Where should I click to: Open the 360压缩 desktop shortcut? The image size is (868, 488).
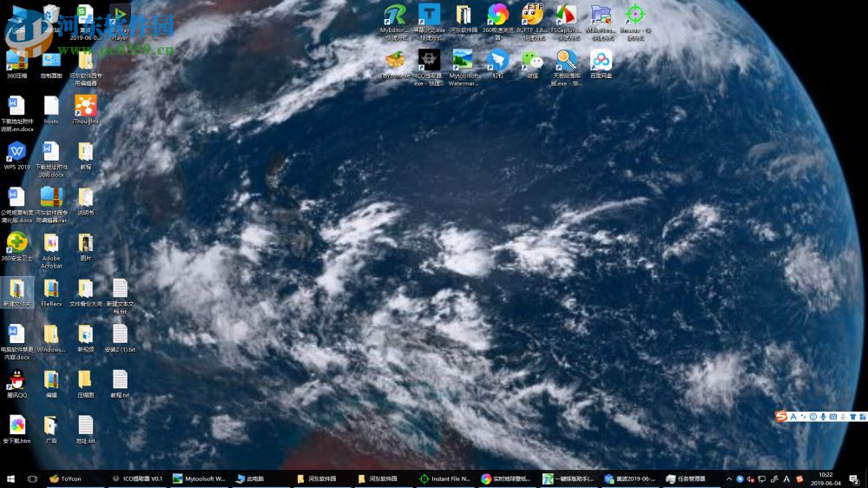16,64
